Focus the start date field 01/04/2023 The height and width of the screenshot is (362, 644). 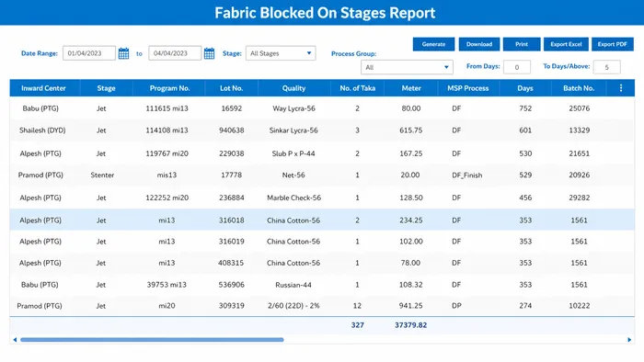point(89,53)
